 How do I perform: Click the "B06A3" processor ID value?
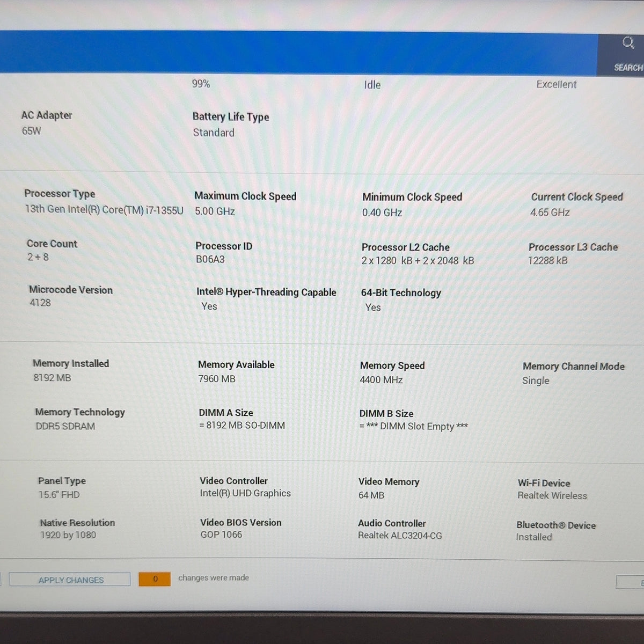(210, 260)
